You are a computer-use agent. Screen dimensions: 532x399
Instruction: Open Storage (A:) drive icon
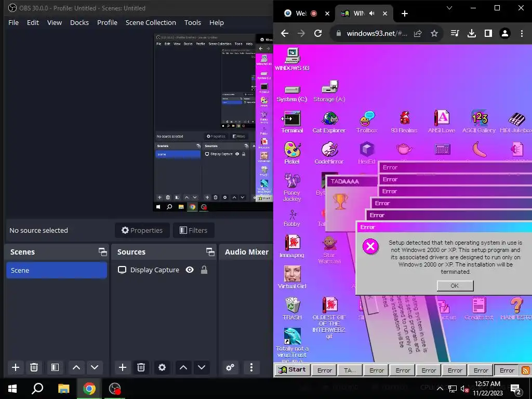click(x=329, y=91)
